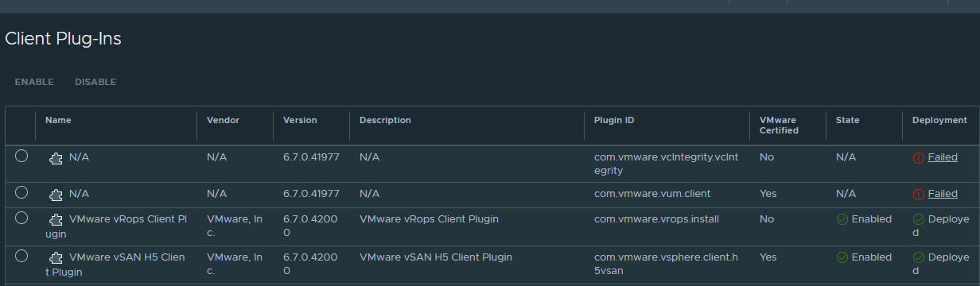Click vendor VMware, Inc. in vSAN row
This screenshot has width=980, height=286.
234,264
